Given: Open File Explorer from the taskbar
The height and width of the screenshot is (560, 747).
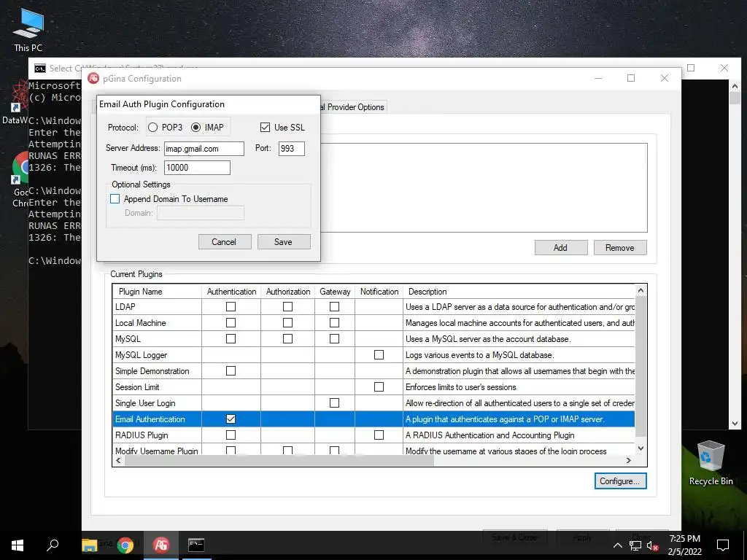Looking at the screenshot, I should (x=90, y=545).
